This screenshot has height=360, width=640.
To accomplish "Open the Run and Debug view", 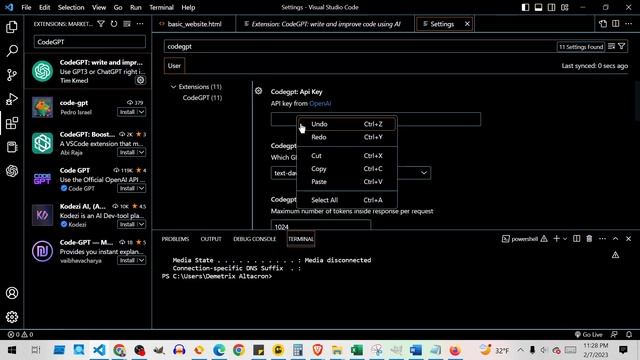I will coord(12,99).
